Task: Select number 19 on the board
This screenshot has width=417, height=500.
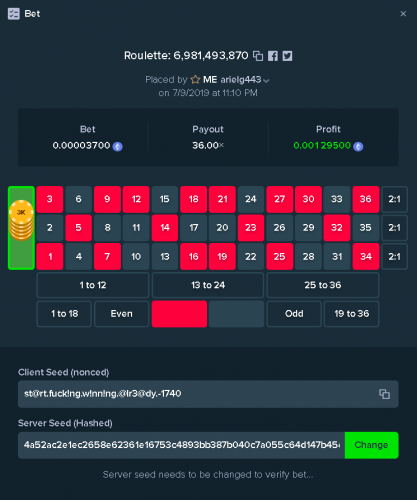Action: [x=222, y=257]
